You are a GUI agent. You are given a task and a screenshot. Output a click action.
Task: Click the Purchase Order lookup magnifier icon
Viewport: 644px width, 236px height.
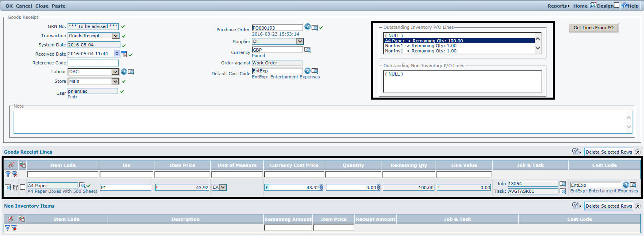pyautogui.click(x=315, y=28)
